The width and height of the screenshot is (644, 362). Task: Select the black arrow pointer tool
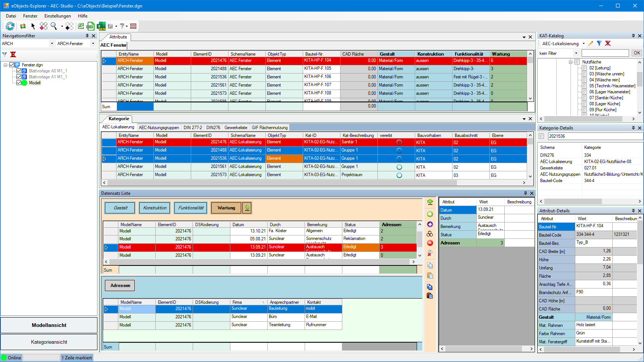coord(33,26)
